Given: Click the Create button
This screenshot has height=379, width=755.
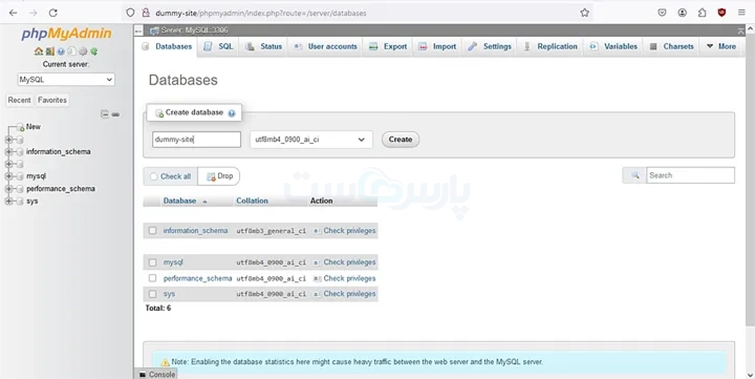Looking at the screenshot, I should (400, 140).
